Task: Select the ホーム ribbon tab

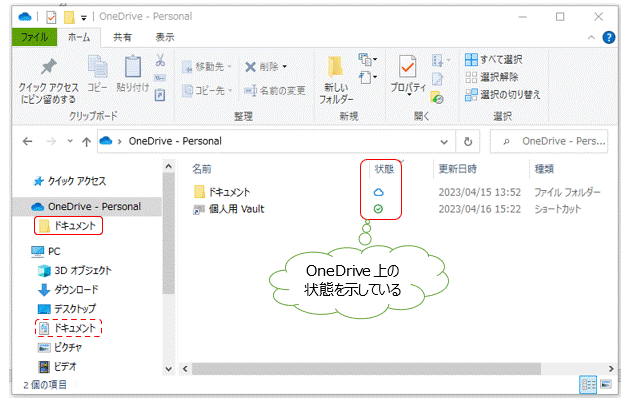Action: pyautogui.click(x=79, y=37)
